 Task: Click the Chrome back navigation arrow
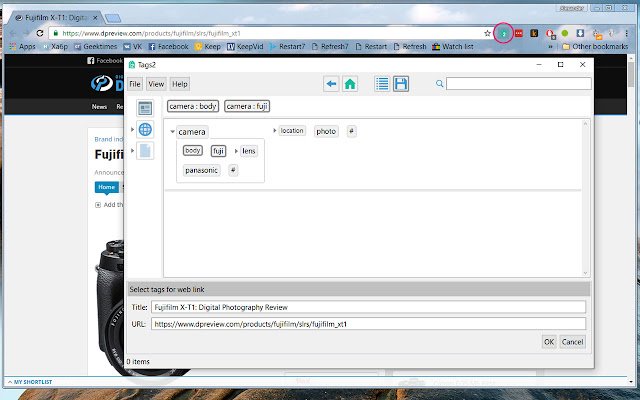13,33
